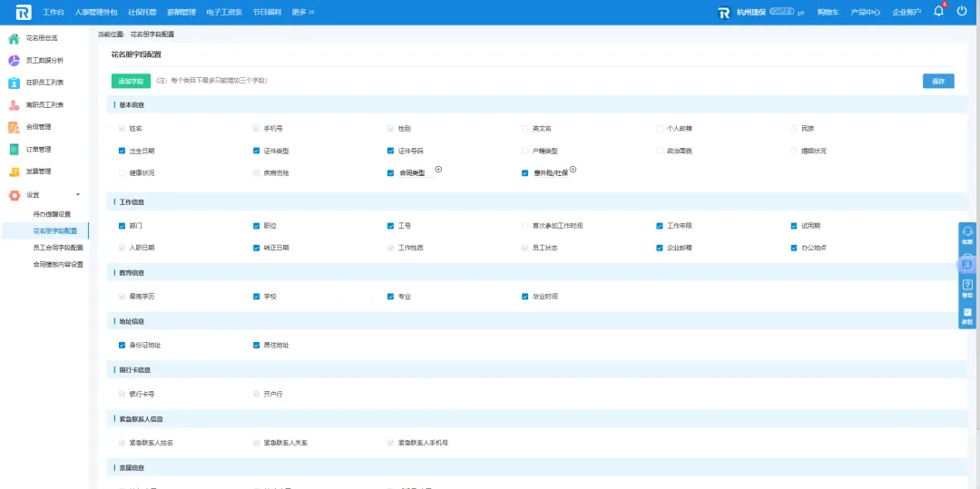Image resolution: width=980 pixels, height=489 pixels.
Task: Open the 电子工资条 top navigation item
Action: [x=224, y=12]
